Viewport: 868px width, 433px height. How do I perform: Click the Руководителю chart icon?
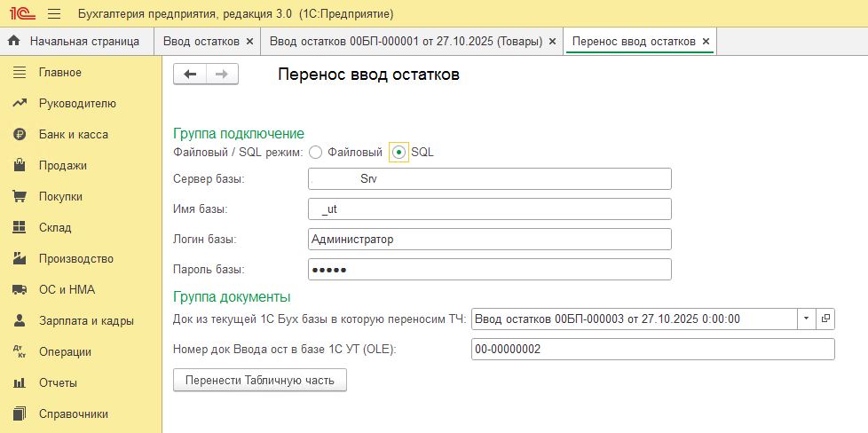point(20,104)
